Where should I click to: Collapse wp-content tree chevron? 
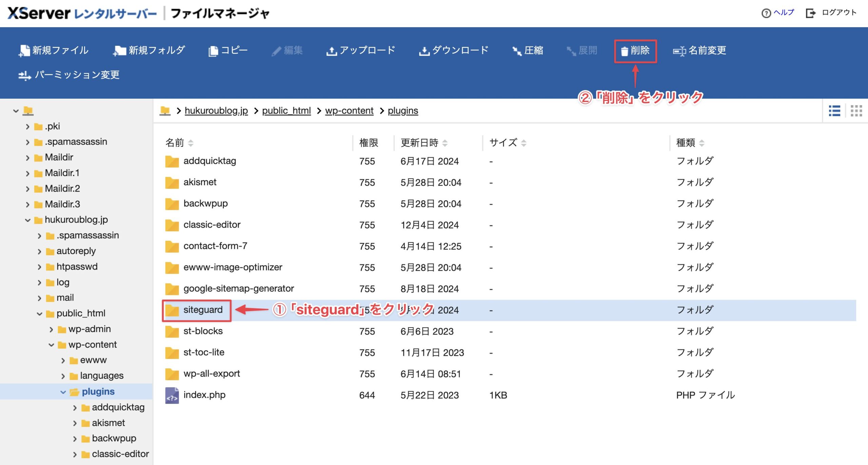[x=51, y=345]
